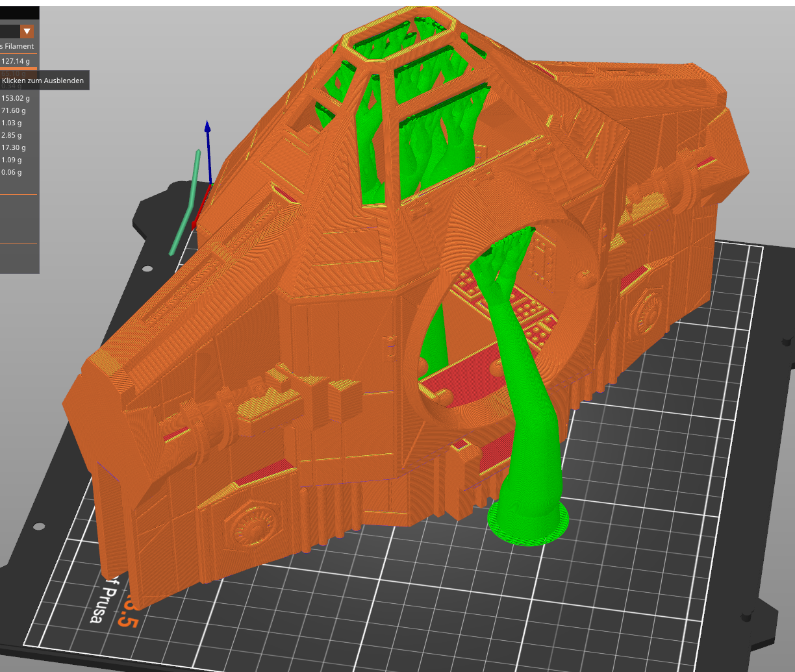Select the 71.60 g legend row
The width and height of the screenshot is (795, 672).
click(x=19, y=110)
